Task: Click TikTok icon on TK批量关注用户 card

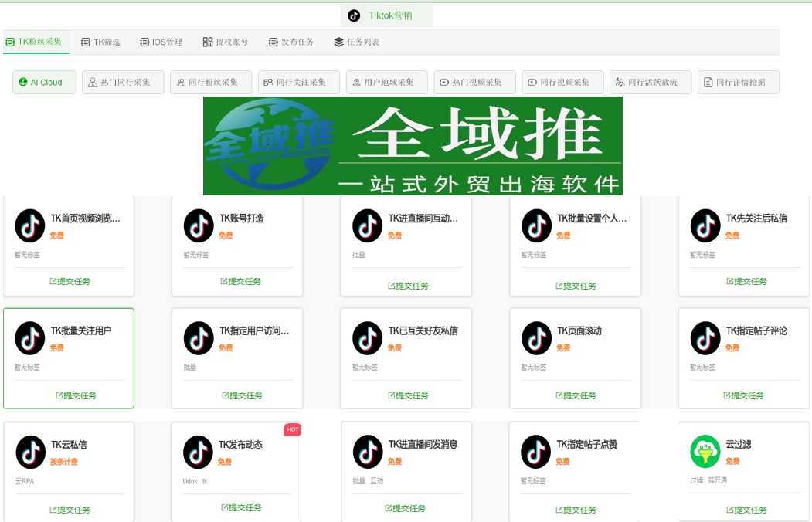Action: tap(30, 338)
